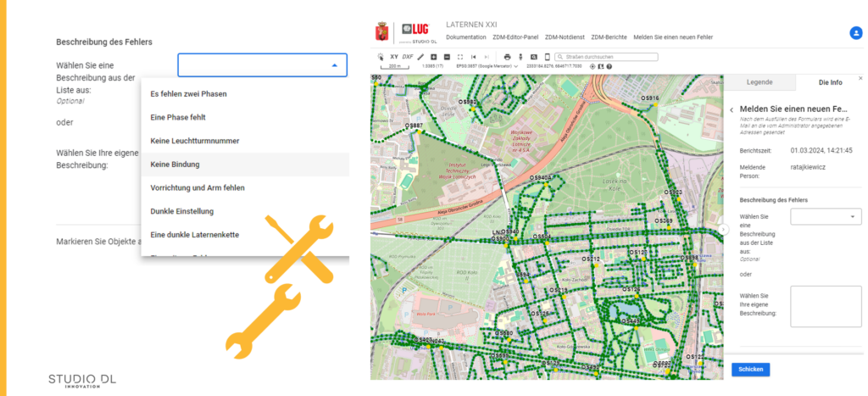Zoom out with the minus icon
Image resolution: width=868 pixels, height=396 pixels.
447,57
